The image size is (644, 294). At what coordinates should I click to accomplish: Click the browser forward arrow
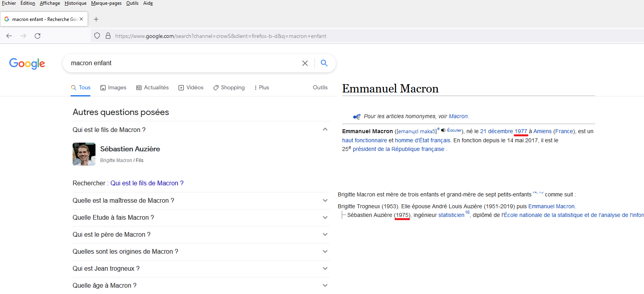[23, 36]
